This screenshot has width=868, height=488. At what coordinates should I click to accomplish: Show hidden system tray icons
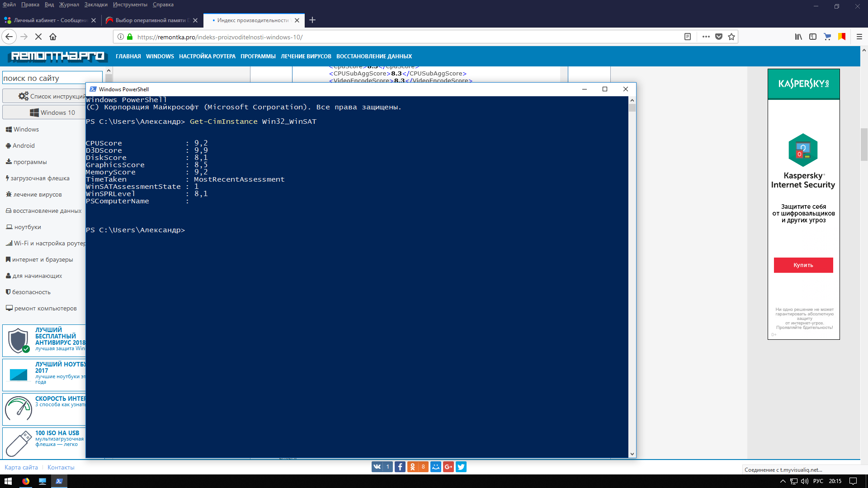tap(783, 481)
